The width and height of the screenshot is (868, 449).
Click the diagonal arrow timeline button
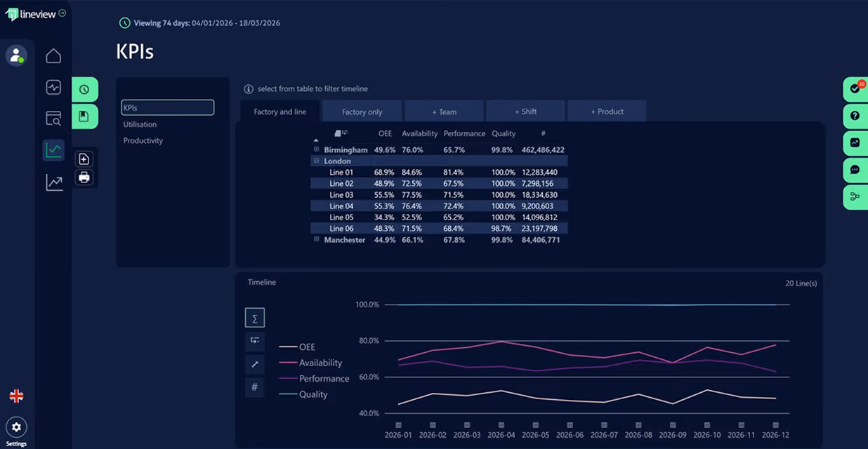(x=255, y=364)
